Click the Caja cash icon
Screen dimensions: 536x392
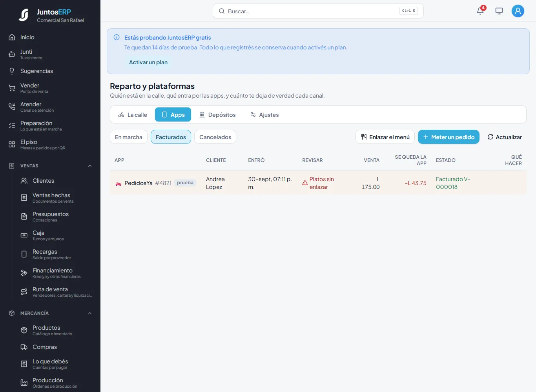point(24,236)
